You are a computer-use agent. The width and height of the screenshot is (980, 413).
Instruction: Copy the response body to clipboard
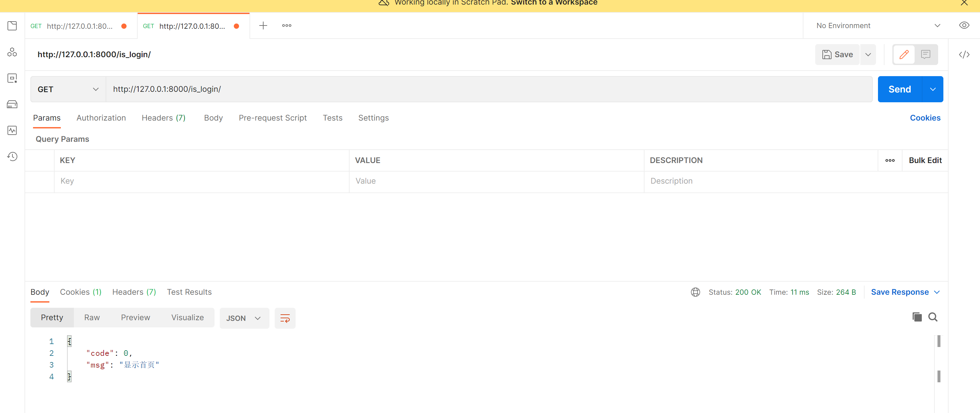pos(917,317)
